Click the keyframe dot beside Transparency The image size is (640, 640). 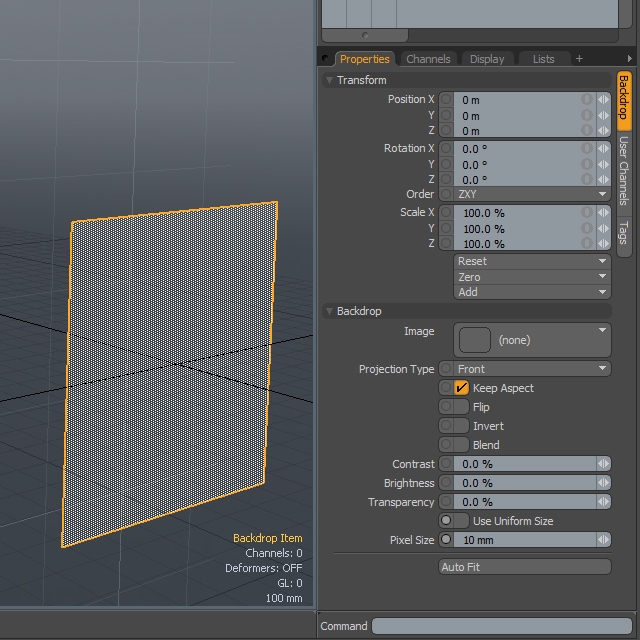(x=446, y=501)
